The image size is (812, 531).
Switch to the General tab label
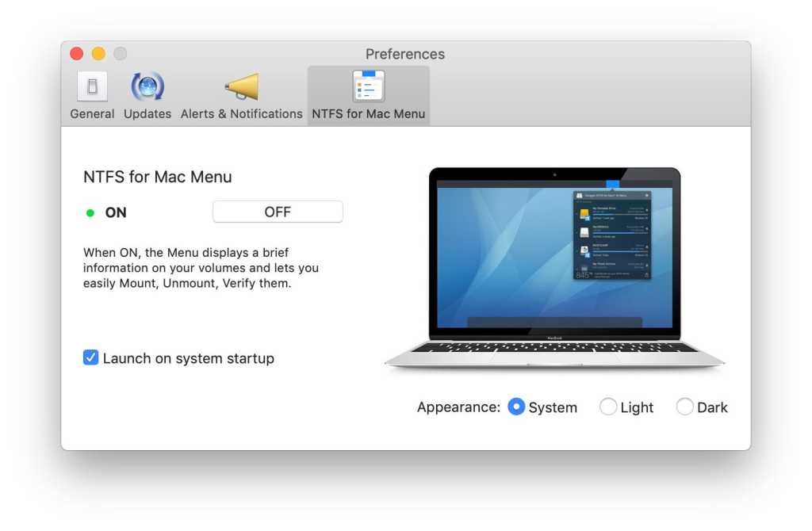coord(92,114)
